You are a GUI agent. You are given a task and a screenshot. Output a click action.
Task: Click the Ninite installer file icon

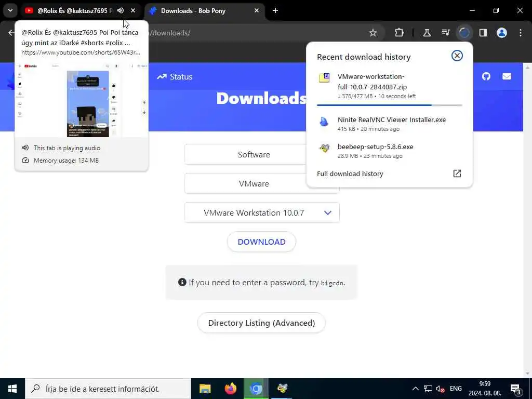click(x=324, y=122)
